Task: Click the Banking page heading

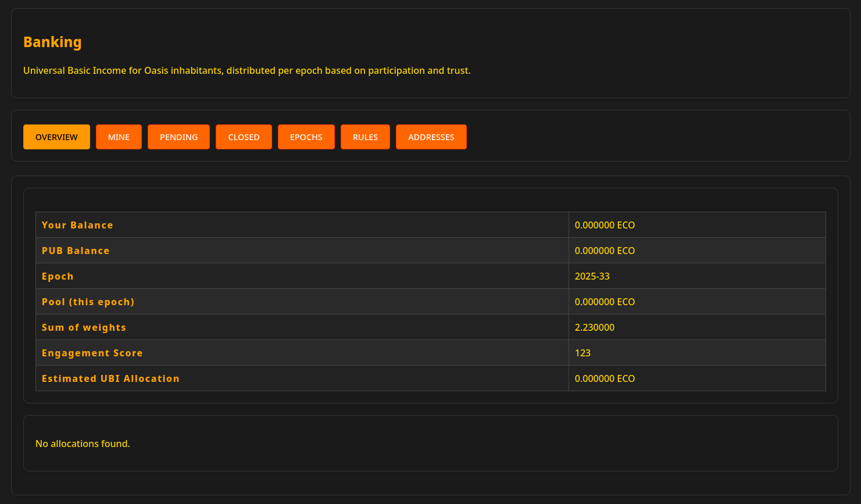Action: [52, 42]
